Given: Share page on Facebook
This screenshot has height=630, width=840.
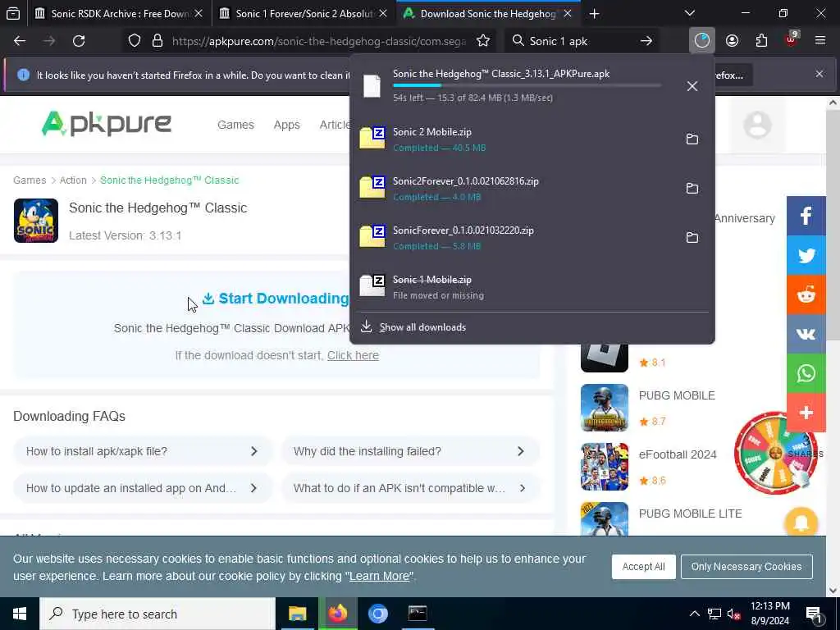Looking at the screenshot, I should pos(806,216).
